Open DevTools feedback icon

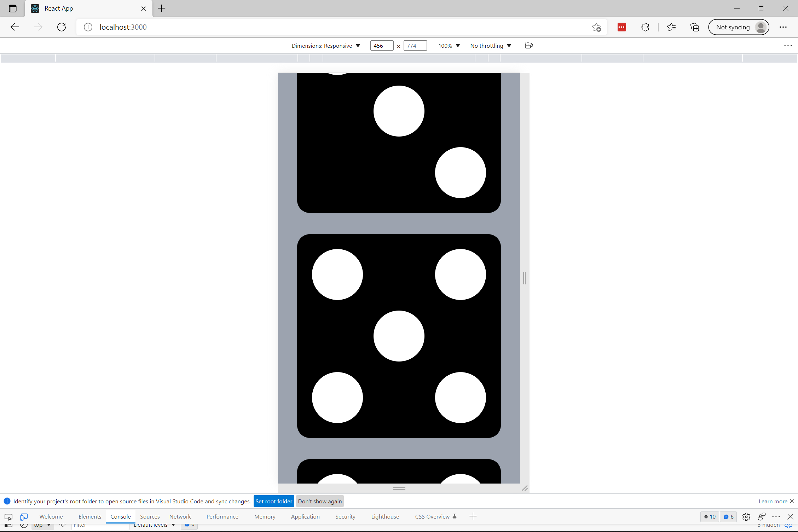tap(762, 517)
